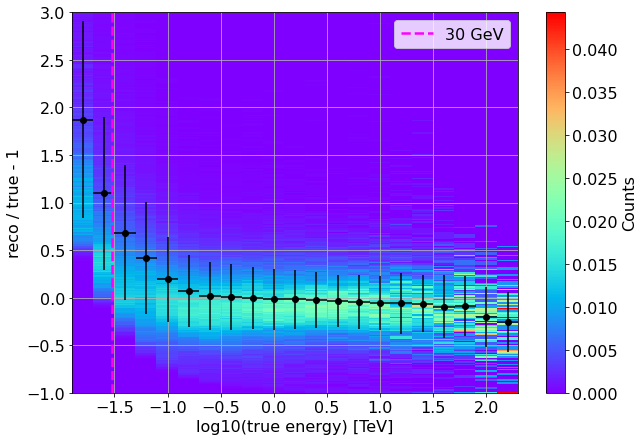
Task: Click the purple bottom end of the colorbar
Action: tap(556, 388)
